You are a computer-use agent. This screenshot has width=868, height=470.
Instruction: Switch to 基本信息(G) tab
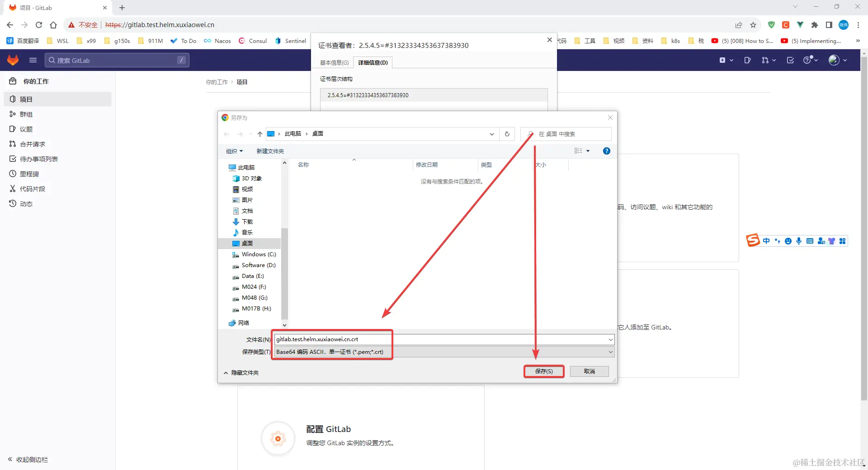tap(334, 62)
